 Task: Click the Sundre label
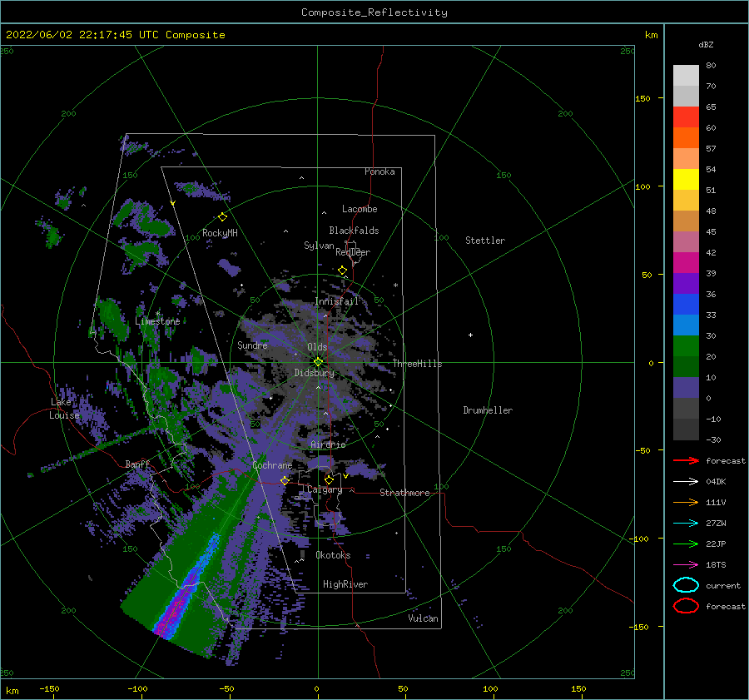pos(252,345)
